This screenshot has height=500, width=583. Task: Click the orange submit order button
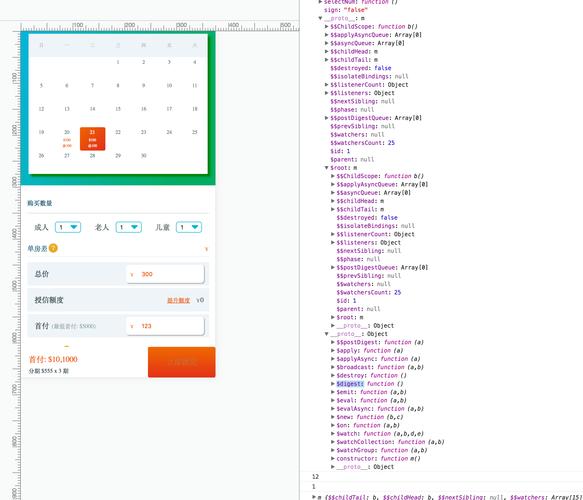(x=181, y=362)
